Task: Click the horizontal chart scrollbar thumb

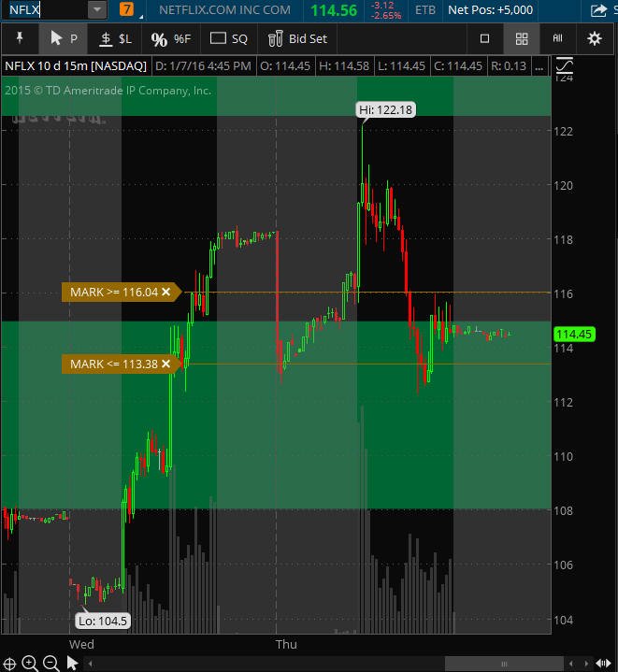Action: pyautogui.click(x=504, y=664)
